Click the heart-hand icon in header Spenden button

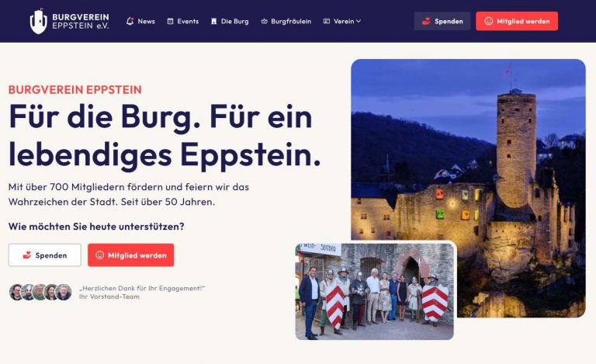coord(426,21)
